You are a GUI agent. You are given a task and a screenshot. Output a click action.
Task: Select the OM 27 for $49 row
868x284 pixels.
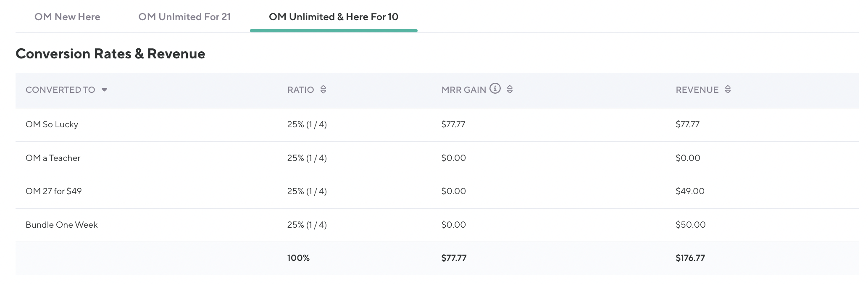click(53, 191)
